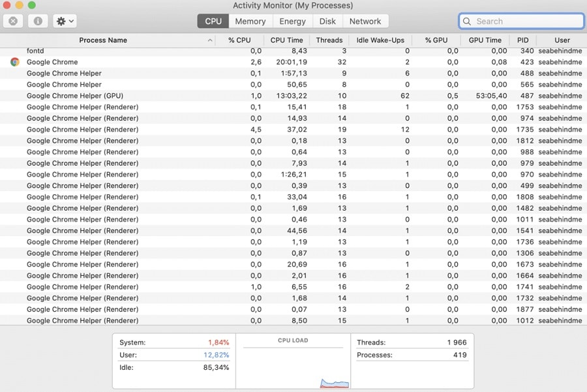Screen dimensions: 587x392
Task: Select the Network tab
Action: pos(365,22)
